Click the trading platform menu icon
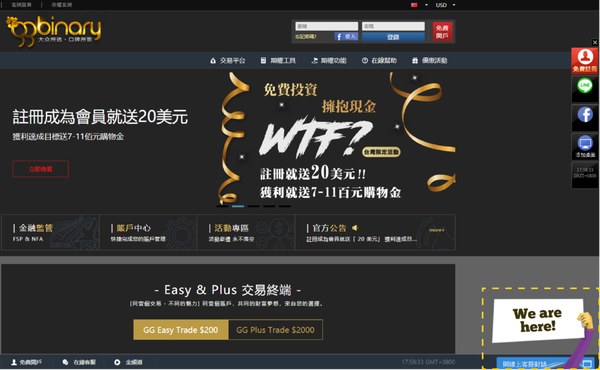600x370 pixels. [x=213, y=60]
